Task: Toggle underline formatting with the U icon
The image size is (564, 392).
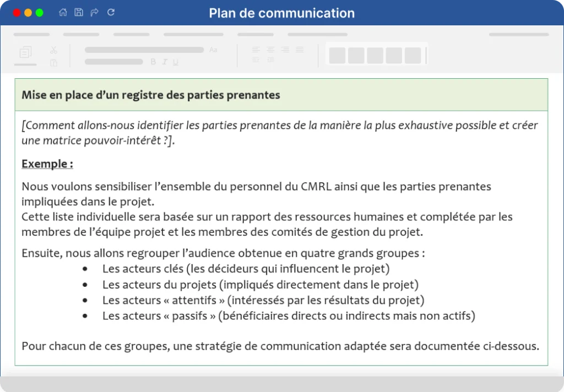Action: pos(176,62)
